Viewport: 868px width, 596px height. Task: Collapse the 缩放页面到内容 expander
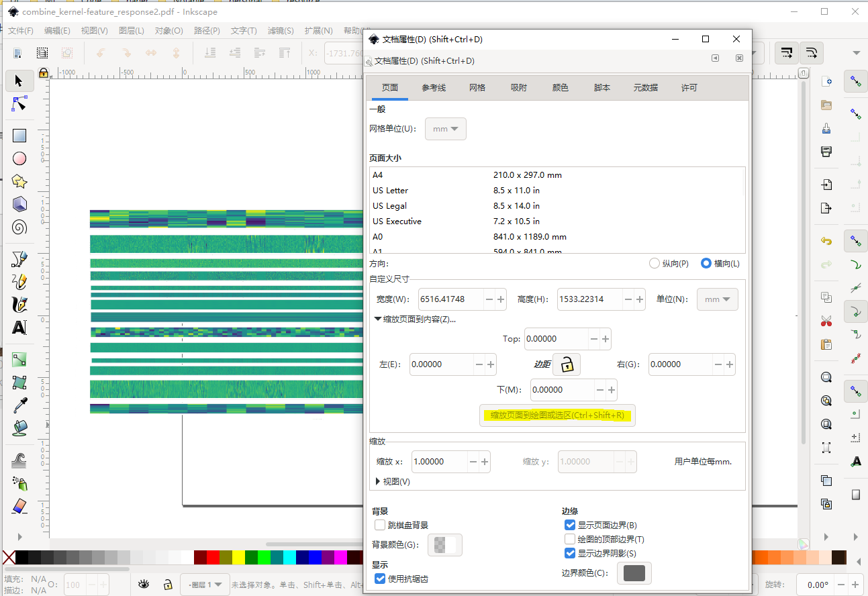pos(377,318)
